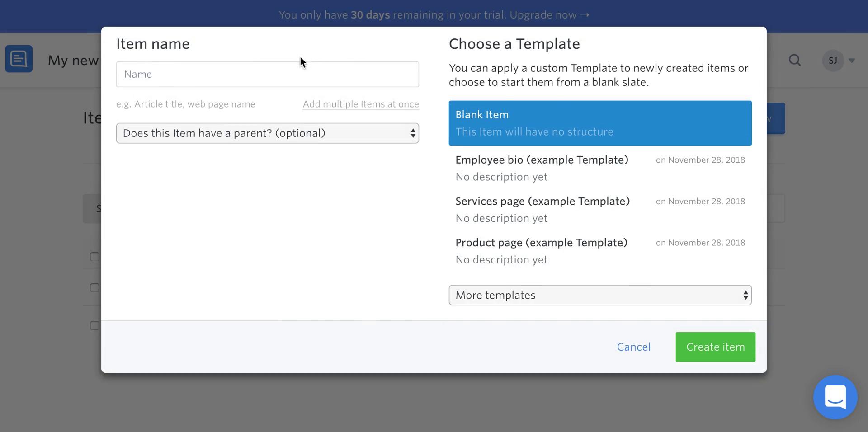This screenshot has width=868, height=432.
Task: Tick the second background item checkbox
Action: pyautogui.click(x=94, y=288)
